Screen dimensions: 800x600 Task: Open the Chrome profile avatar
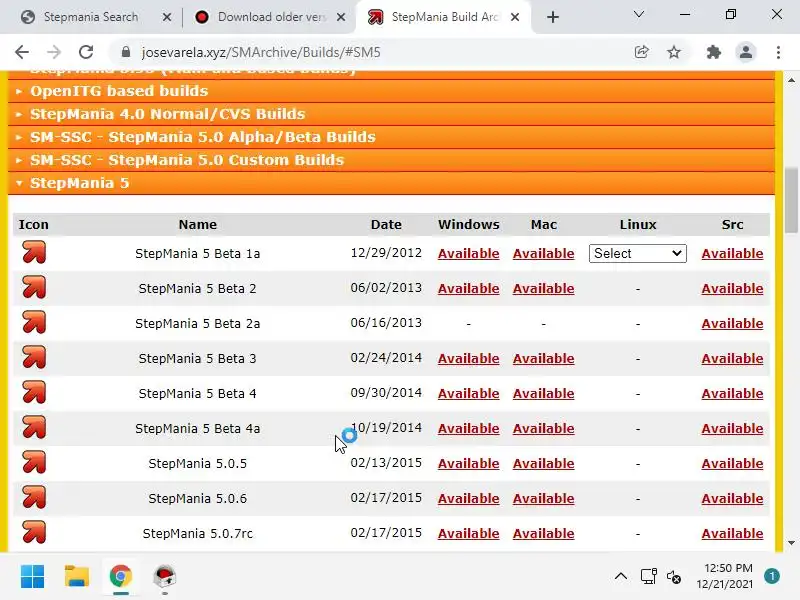pos(745,52)
